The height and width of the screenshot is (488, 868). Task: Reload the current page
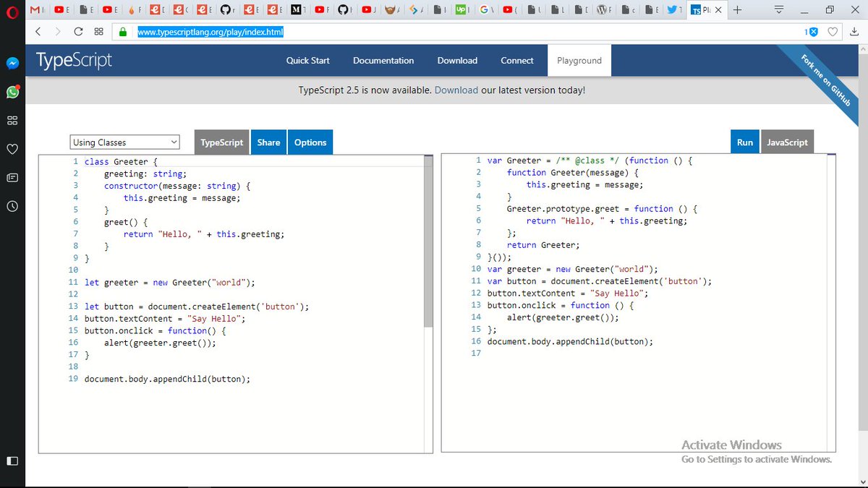[x=78, y=32]
